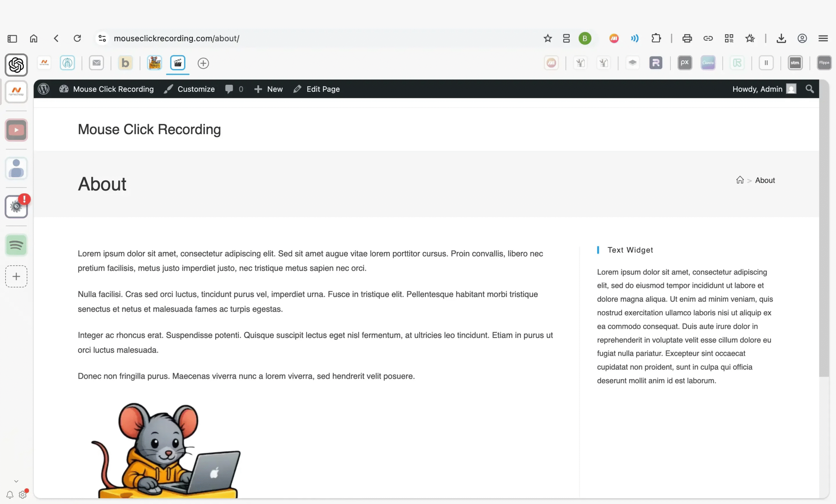Open the downloads arrow icon
This screenshot has height=504, width=836.
(781, 38)
